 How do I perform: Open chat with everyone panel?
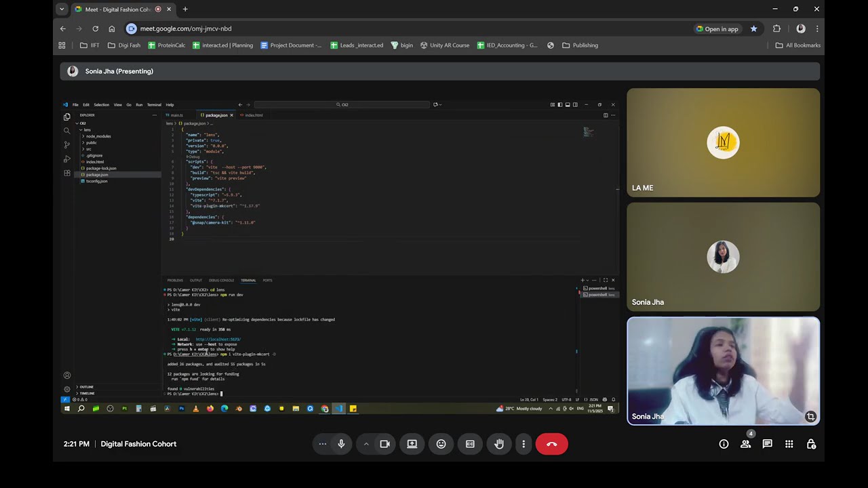tap(767, 444)
